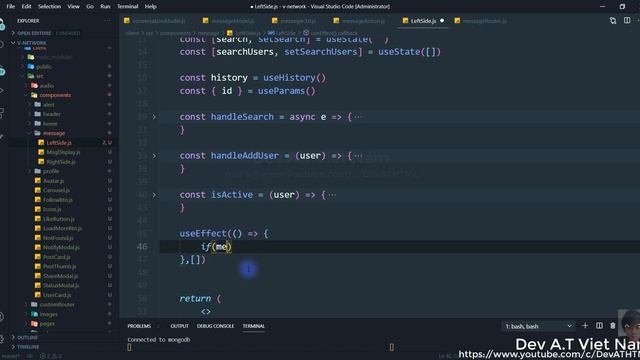Open MsgDisplay.js from the explorer

point(63,152)
